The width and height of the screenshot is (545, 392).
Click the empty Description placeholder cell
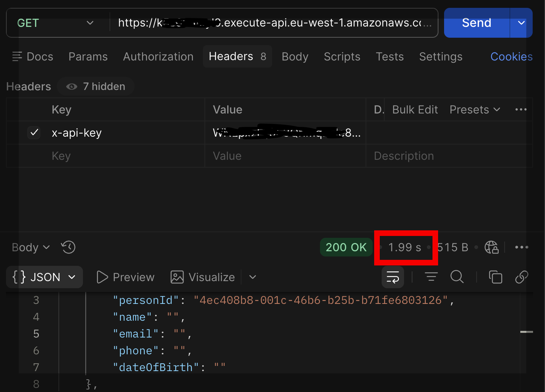pyautogui.click(x=449, y=156)
